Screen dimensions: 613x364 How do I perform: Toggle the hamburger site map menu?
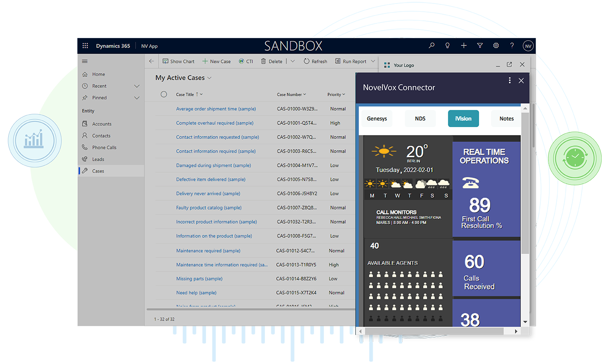[85, 61]
